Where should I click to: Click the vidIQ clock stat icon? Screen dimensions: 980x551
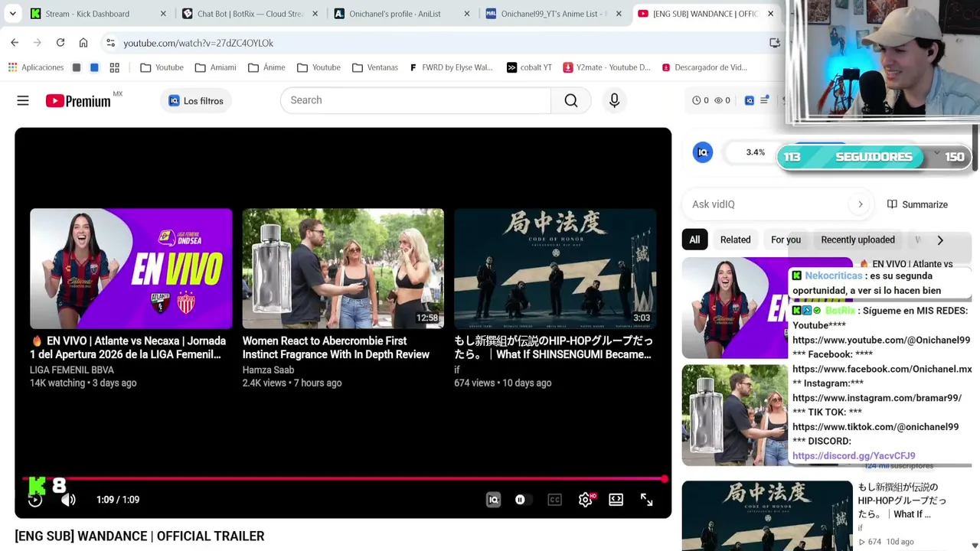tap(696, 100)
